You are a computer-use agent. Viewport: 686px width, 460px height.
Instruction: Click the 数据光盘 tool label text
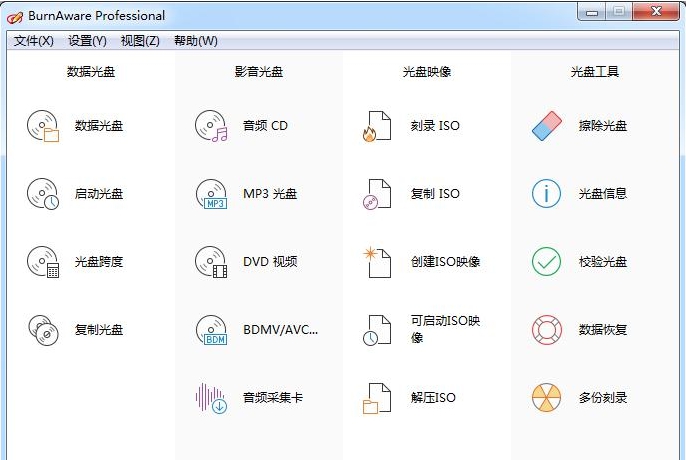click(99, 126)
